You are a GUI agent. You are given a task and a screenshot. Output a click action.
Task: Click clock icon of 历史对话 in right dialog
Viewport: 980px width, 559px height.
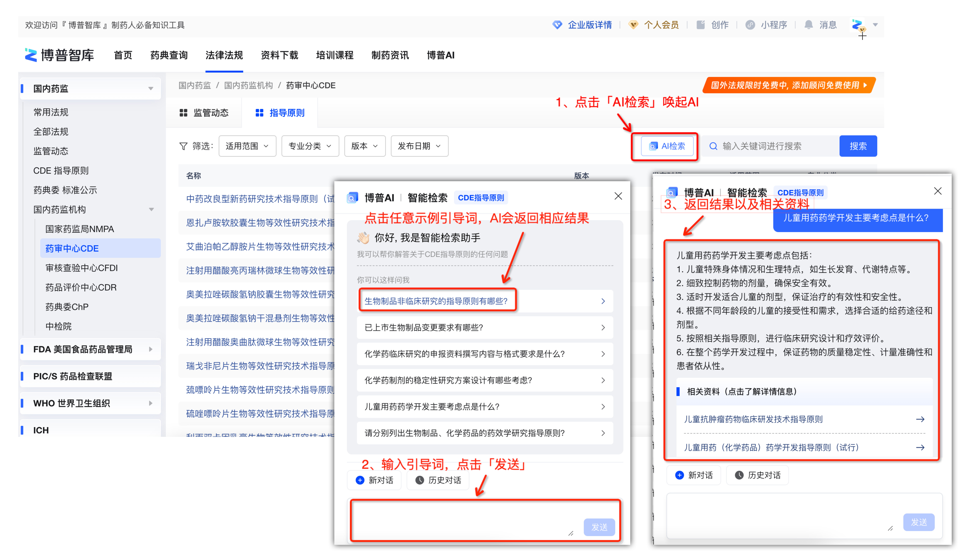pos(739,475)
